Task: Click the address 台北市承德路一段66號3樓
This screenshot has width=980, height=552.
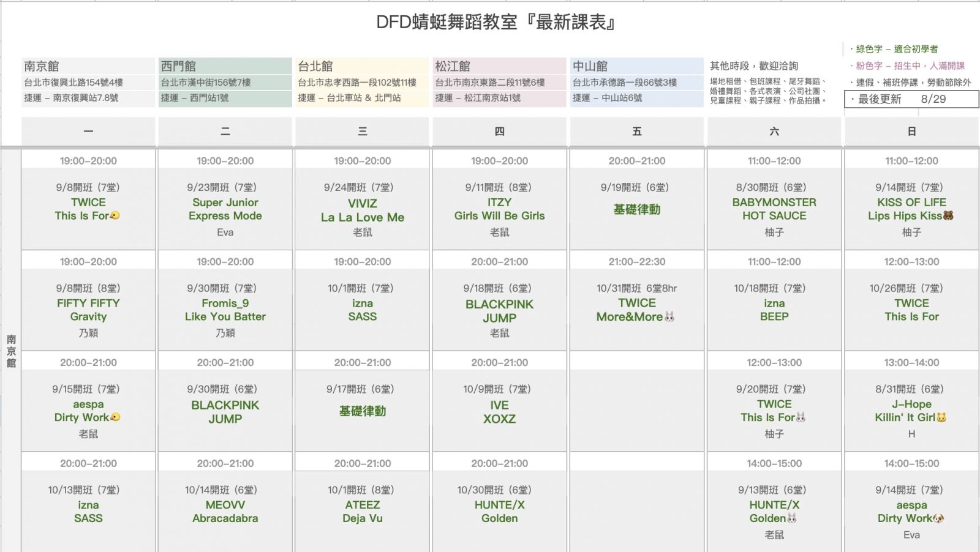Action: [x=625, y=83]
